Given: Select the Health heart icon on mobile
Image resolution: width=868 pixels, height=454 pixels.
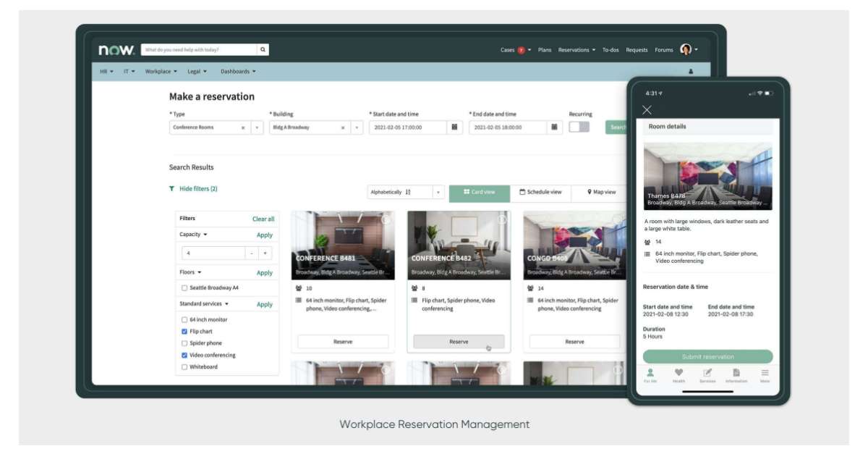Looking at the screenshot, I should 678,372.
